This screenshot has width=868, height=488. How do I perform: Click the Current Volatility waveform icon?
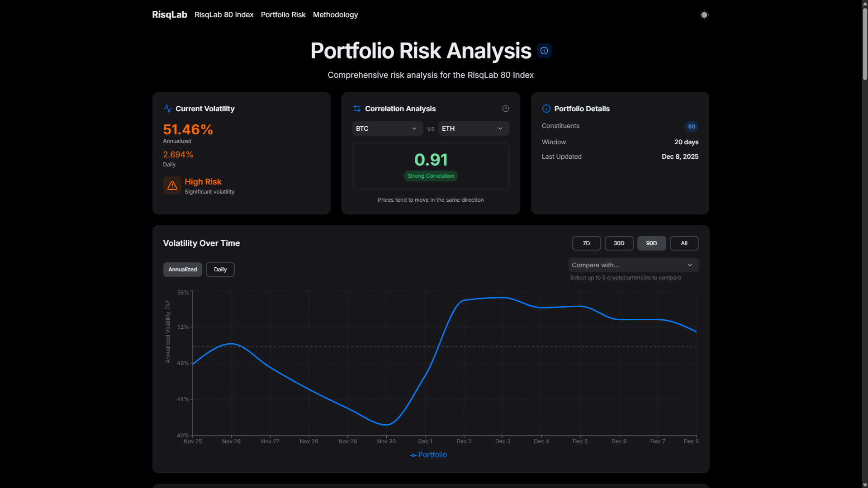[168, 109]
